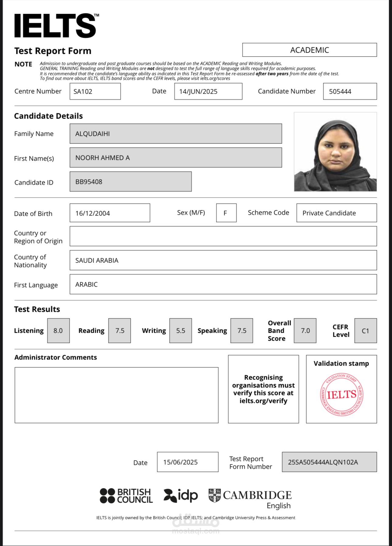Click the Overall Band Score 7.0
The height and width of the screenshot is (546, 392).
[305, 331]
